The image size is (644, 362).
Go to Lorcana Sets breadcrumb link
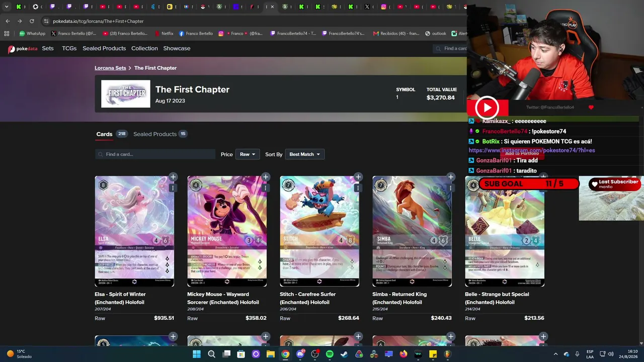(x=110, y=68)
